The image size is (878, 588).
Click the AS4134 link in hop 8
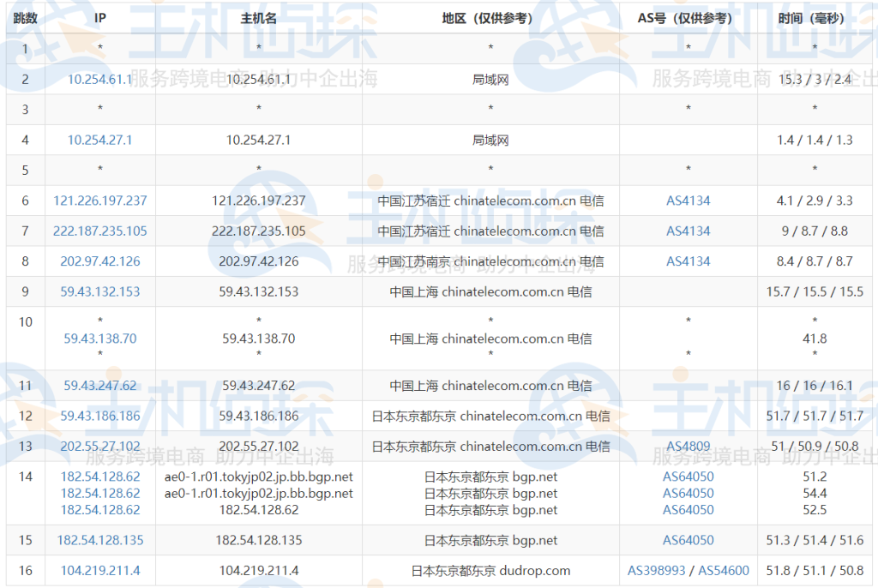click(688, 261)
